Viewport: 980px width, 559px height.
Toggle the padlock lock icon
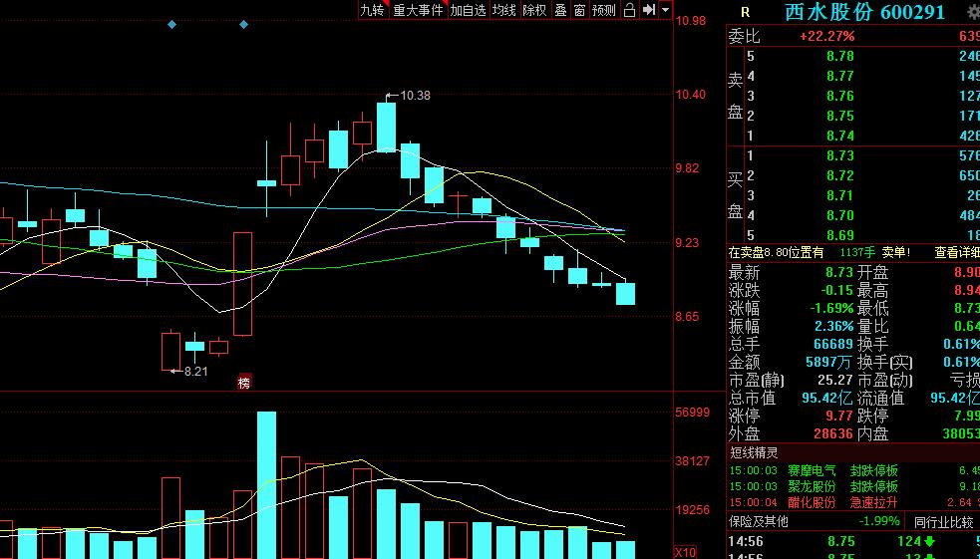(629, 10)
